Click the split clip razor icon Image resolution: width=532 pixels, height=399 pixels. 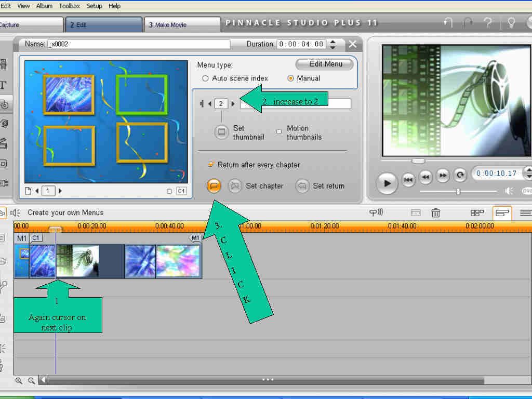tap(416, 213)
